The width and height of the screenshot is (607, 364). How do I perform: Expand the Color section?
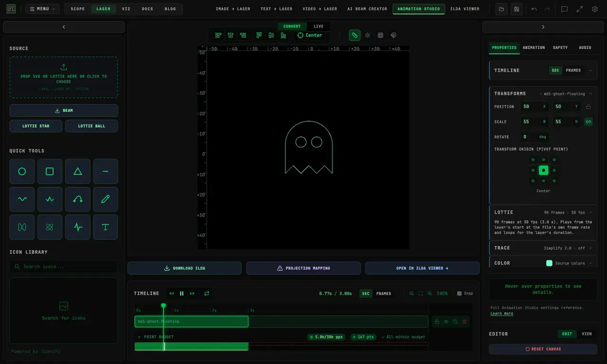point(590,263)
